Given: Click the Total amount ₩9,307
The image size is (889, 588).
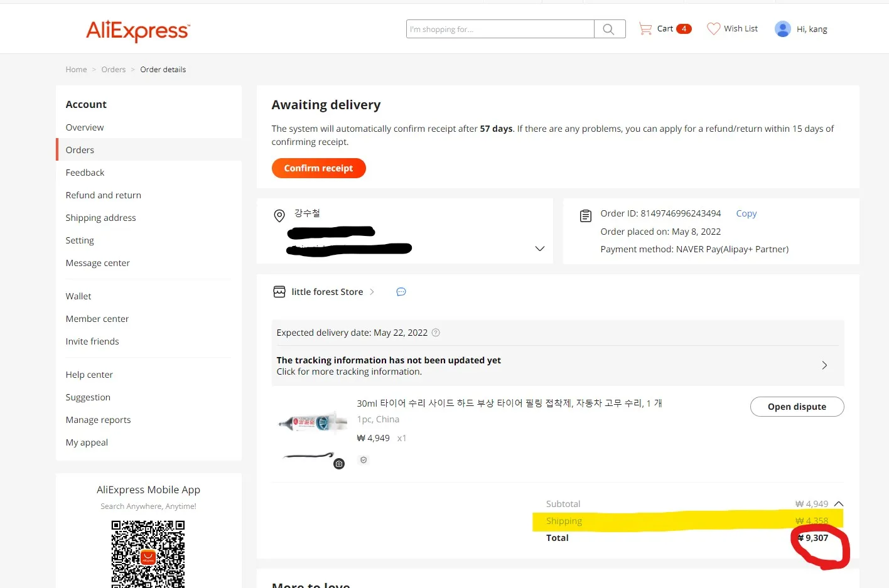Looking at the screenshot, I should 813,538.
